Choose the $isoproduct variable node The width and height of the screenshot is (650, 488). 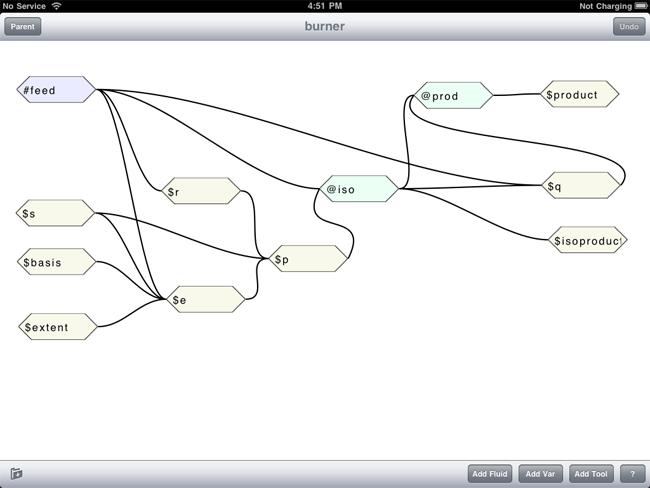(588, 240)
